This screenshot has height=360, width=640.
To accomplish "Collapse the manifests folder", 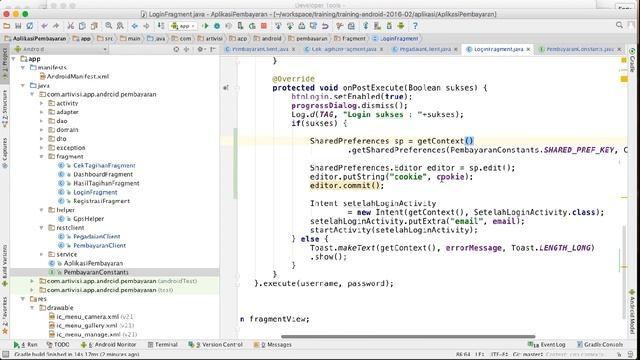I will (23, 67).
